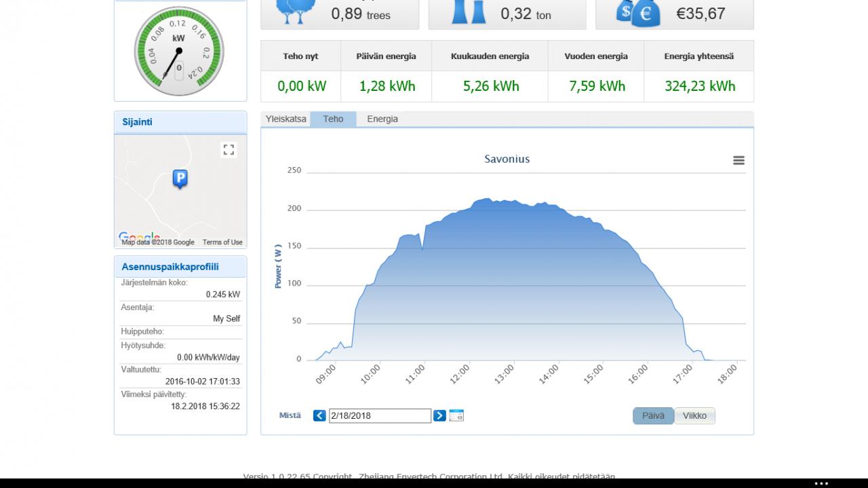Toggle fullscreen view on the map
The width and height of the screenshot is (868, 488).
pos(229,149)
